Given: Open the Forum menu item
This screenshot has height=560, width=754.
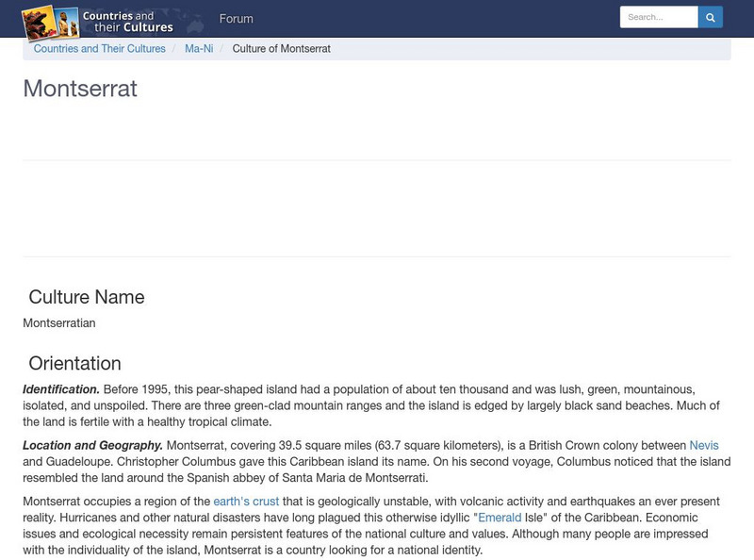Looking at the screenshot, I should tap(237, 19).
